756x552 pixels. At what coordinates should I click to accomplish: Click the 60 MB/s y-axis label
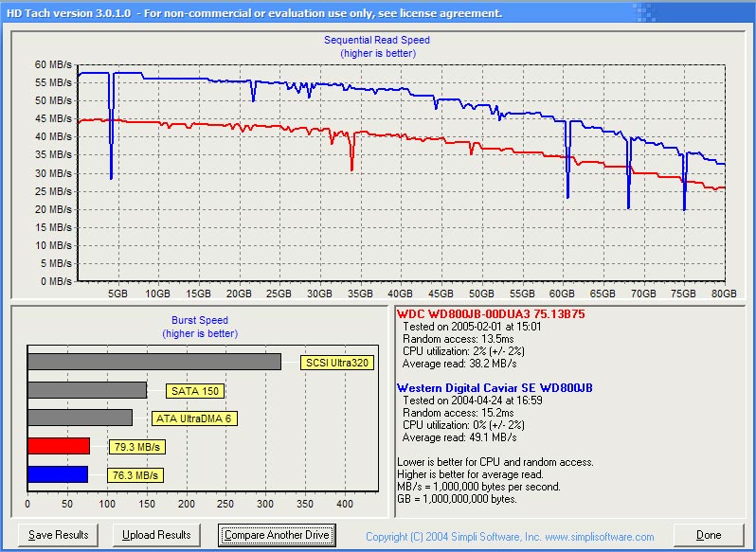[53, 64]
